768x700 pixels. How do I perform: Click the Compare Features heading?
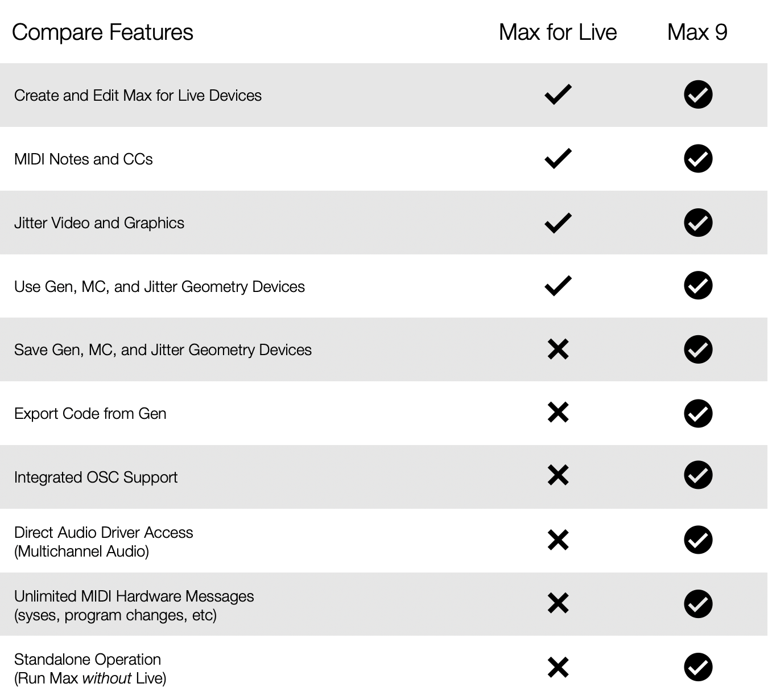tap(102, 32)
